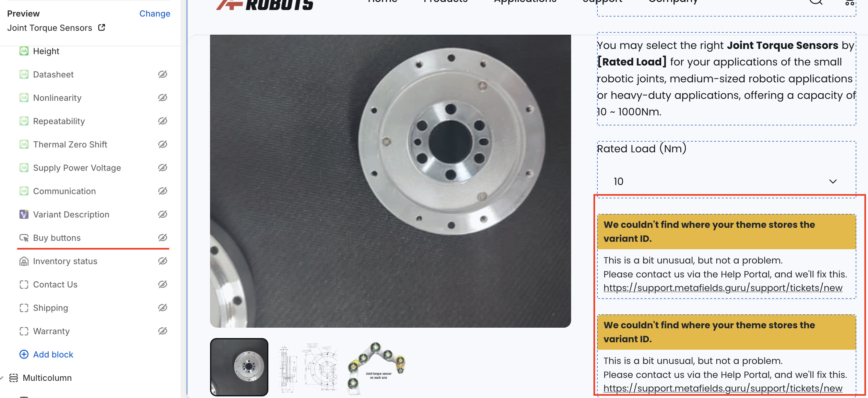This screenshot has width=868, height=398.
Task: Toggle visibility of the Datasheet block
Action: [163, 74]
